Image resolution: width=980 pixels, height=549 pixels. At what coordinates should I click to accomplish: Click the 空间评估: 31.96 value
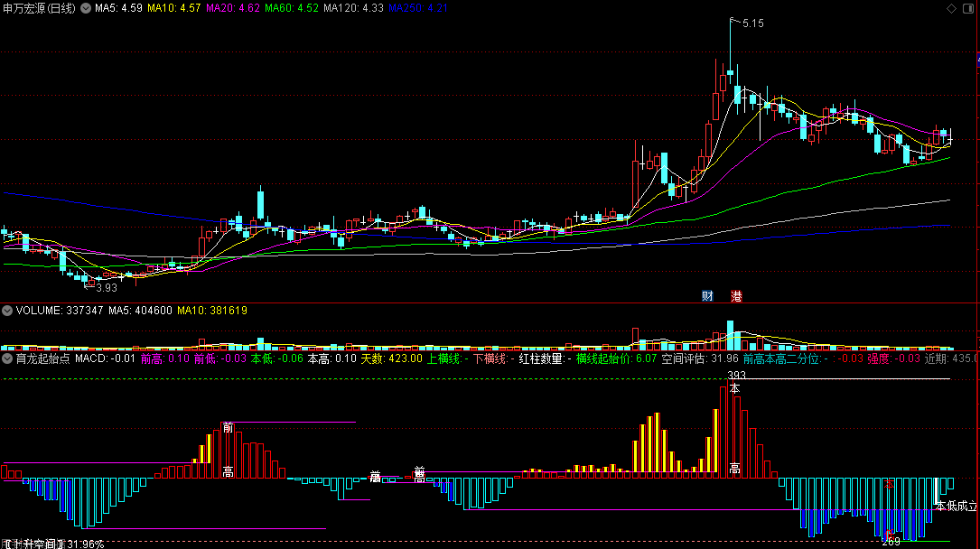tap(700, 358)
